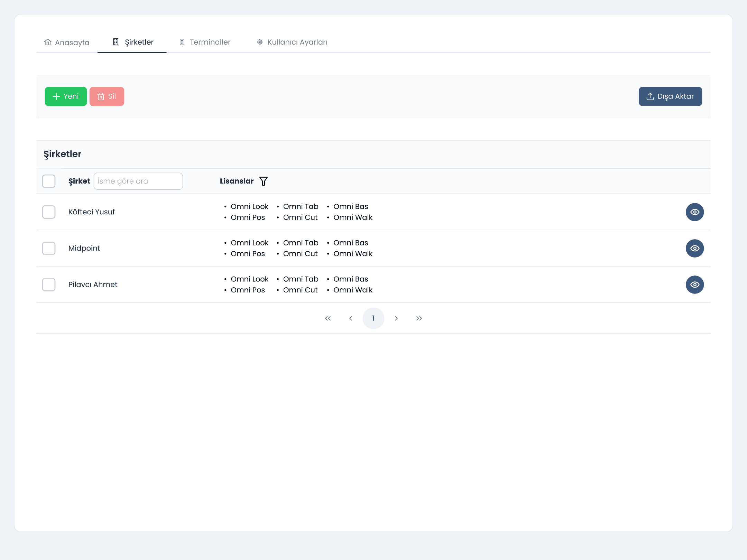Screen dimensions: 747x560
Task: Click the Şirketler table title
Action: pos(63,154)
